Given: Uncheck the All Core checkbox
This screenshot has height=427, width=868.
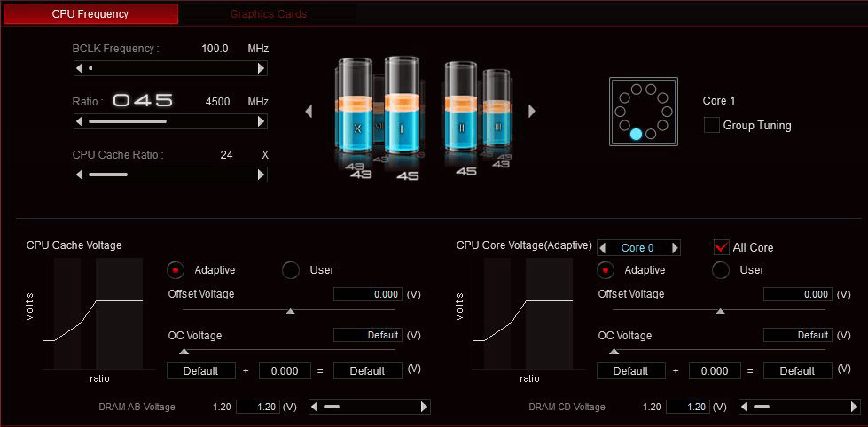Looking at the screenshot, I should (722, 247).
